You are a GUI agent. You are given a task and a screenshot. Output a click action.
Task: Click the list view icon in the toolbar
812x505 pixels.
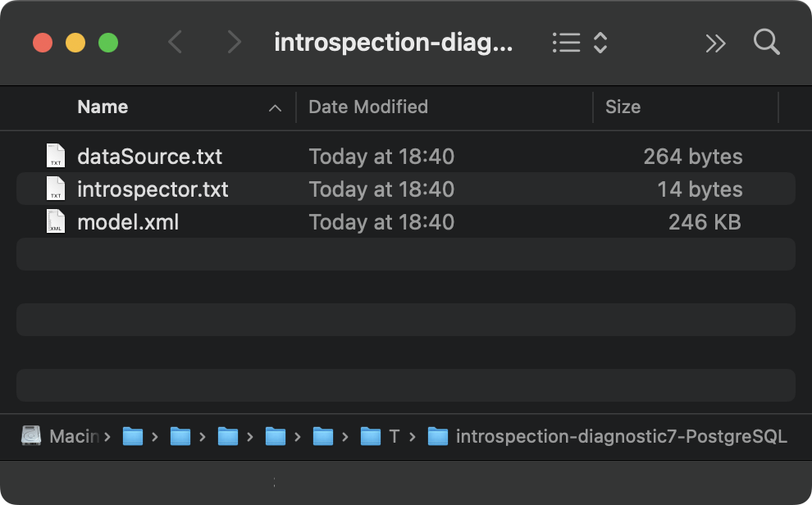pyautogui.click(x=566, y=43)
